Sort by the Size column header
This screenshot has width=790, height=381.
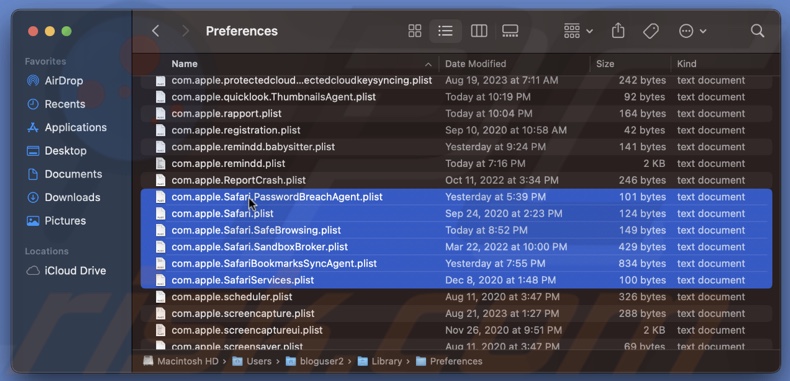pos(605,64)
